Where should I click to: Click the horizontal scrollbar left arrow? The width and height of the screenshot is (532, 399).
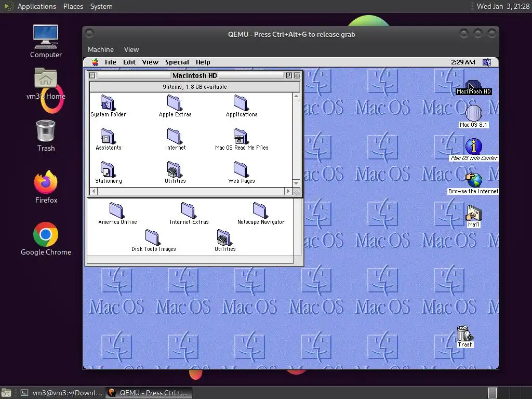[94, 191]
